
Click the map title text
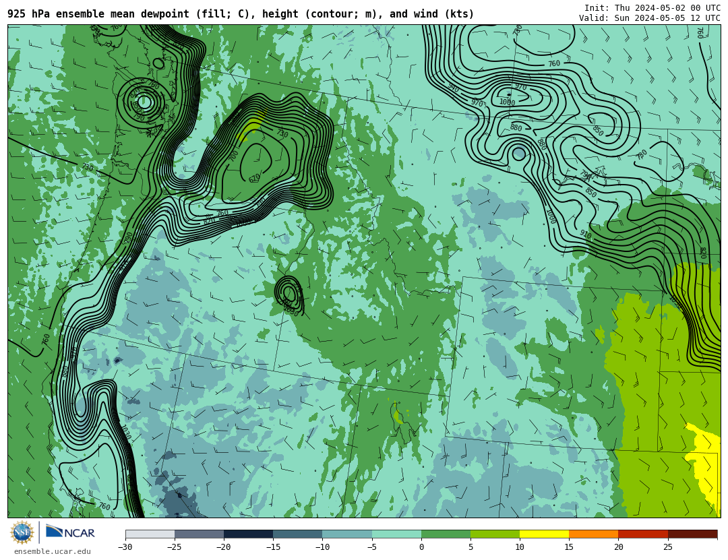coord(241,14)
